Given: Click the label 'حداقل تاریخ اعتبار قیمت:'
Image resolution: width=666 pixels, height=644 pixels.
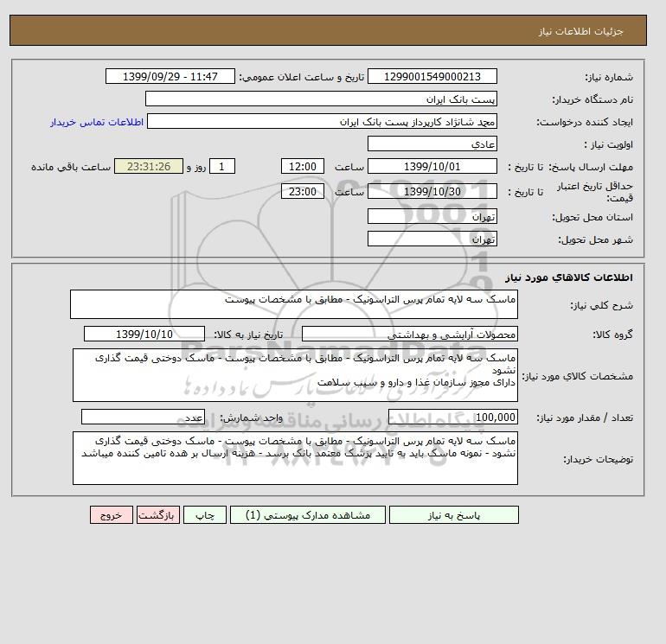Looking at the screenshot, I should [595, 191].
